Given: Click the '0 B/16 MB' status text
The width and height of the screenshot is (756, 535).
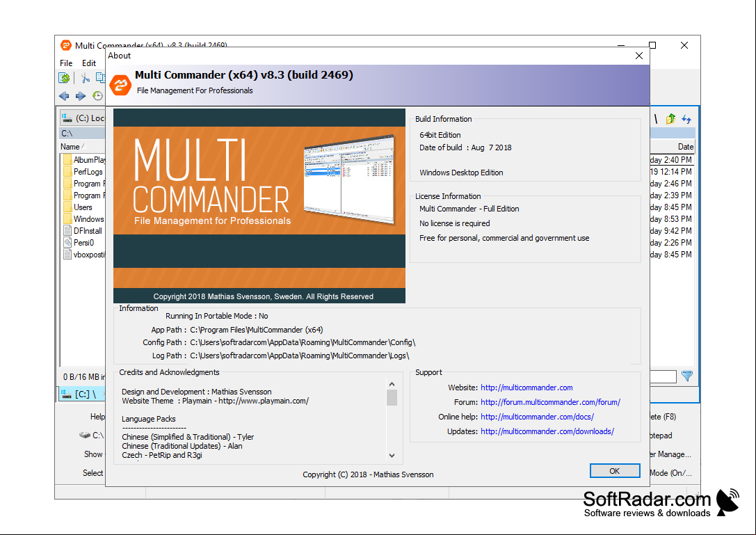Looking at the screenshot, I should (x=83, y=377).
